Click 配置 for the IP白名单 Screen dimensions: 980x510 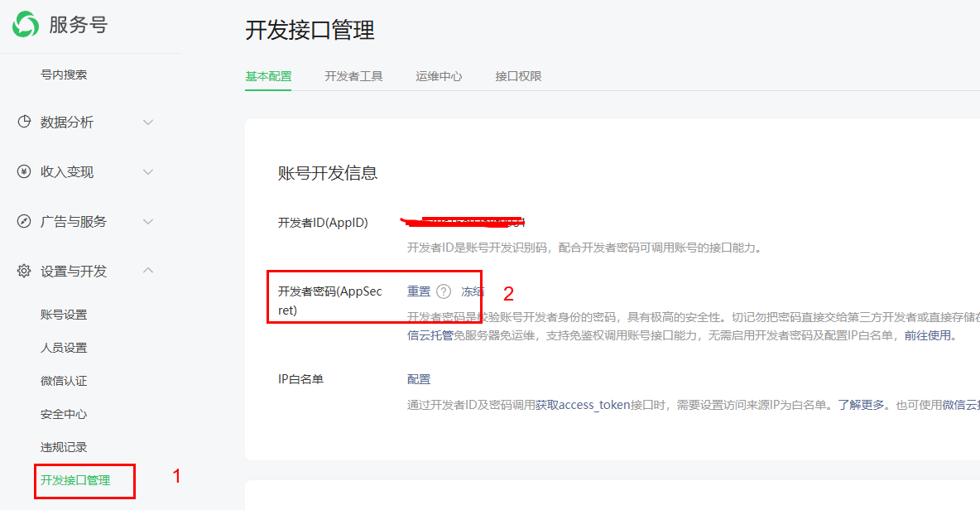pos(419,379)
